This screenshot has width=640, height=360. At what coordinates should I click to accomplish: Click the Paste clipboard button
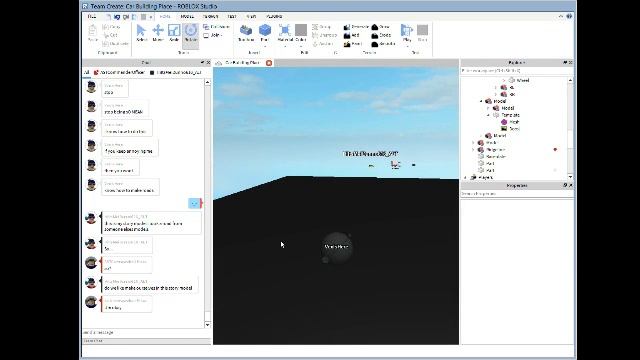tap(93, 33)
